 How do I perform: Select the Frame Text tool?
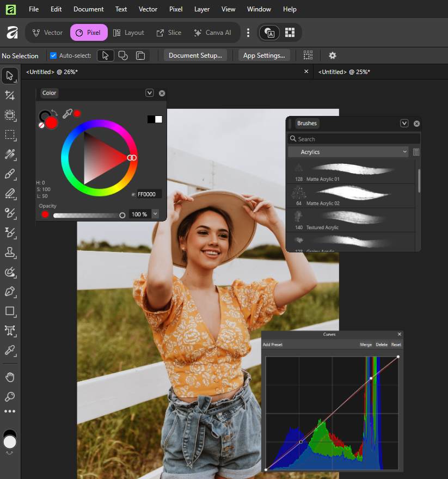coord(10,330)
